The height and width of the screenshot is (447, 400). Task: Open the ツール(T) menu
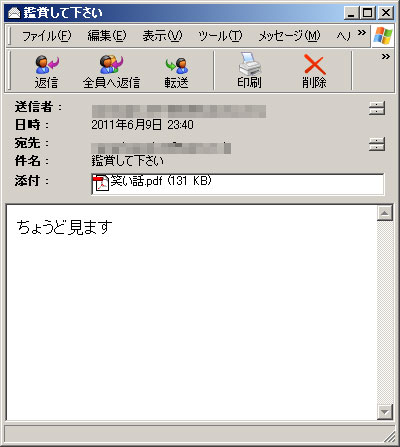tap(220, 36)
